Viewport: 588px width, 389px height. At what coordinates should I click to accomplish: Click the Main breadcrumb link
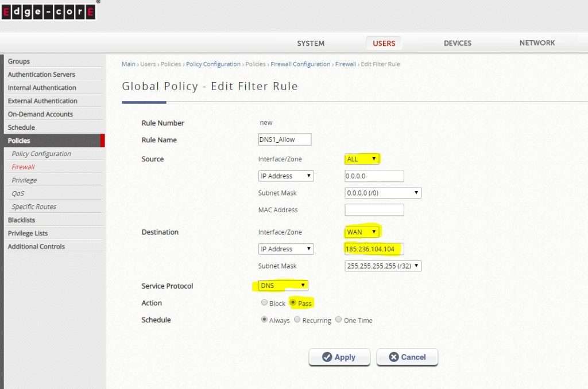[x=128, y=64]
